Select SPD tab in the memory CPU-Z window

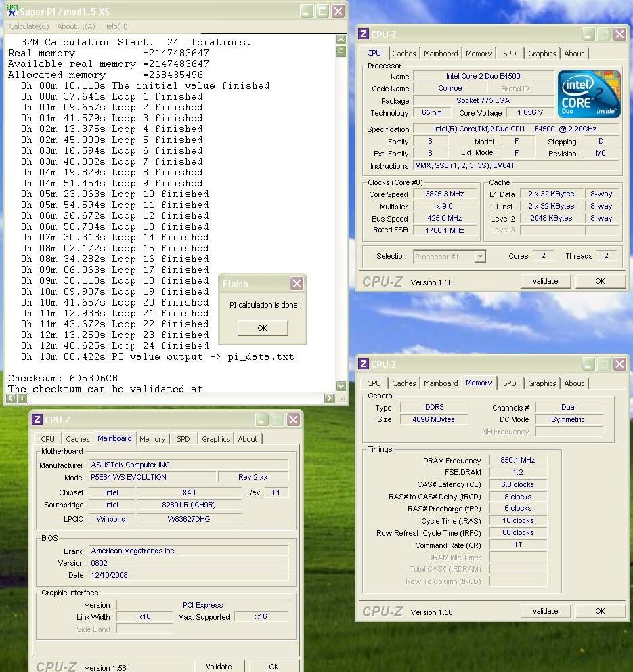click(509, 383)
